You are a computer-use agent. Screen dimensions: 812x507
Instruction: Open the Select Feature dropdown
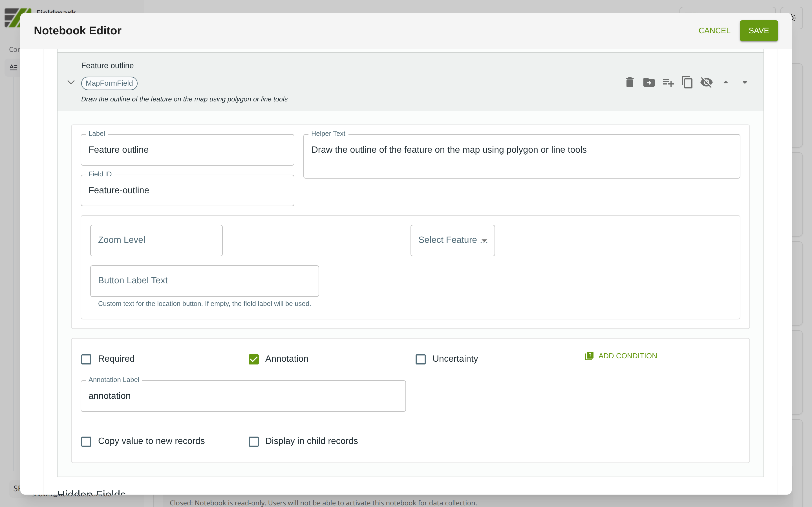(452, 241)
